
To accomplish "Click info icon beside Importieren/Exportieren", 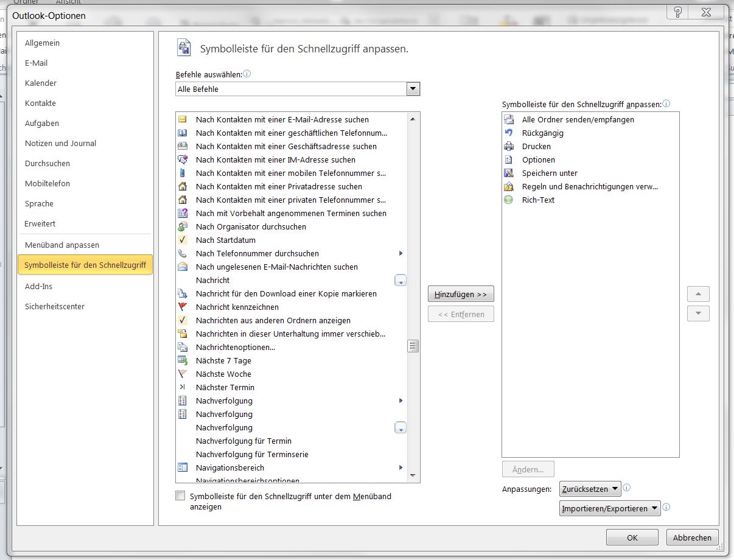I will pyautogui.click(x=666, y=507).
